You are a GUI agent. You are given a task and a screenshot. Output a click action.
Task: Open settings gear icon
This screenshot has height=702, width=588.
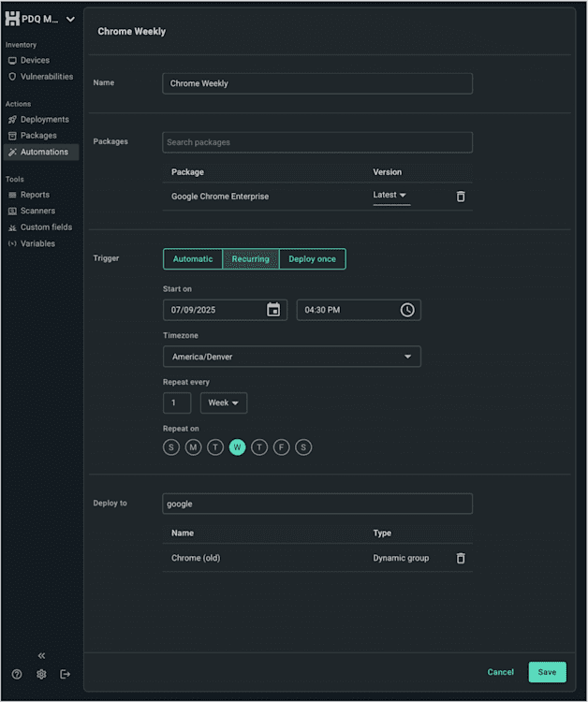(41, 674)
